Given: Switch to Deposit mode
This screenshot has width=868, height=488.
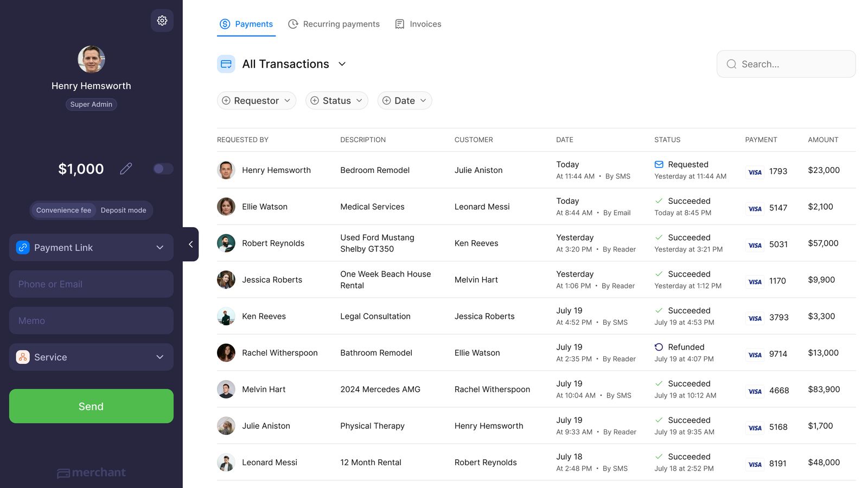Looking at the screenshot, I should tap(123, 210).
